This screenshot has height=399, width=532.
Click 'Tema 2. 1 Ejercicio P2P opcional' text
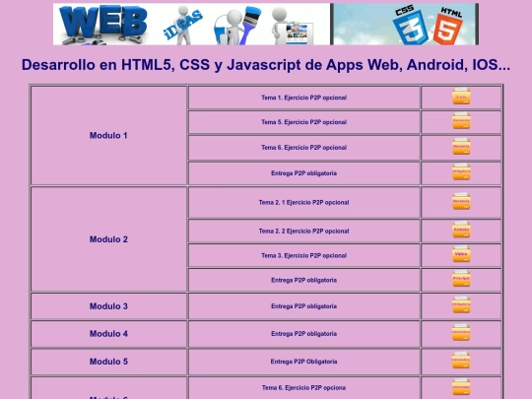click(x=304, y=203)
